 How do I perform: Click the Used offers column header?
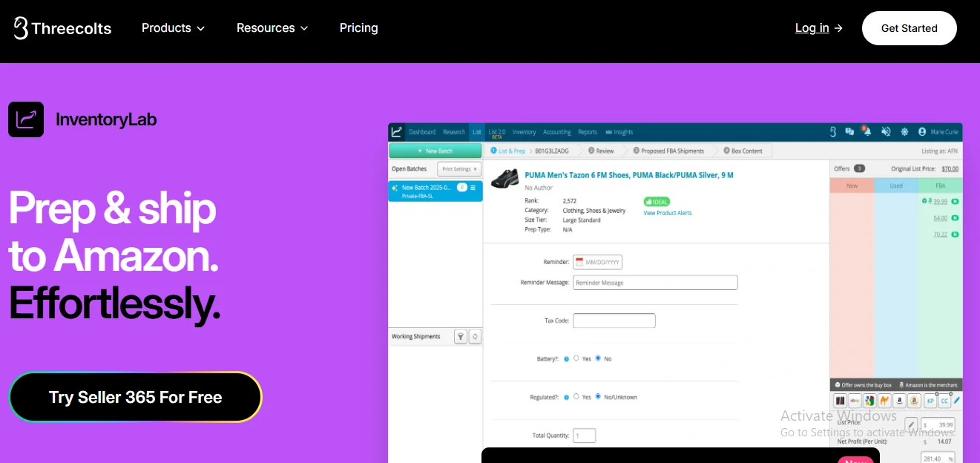coord(895,185)
